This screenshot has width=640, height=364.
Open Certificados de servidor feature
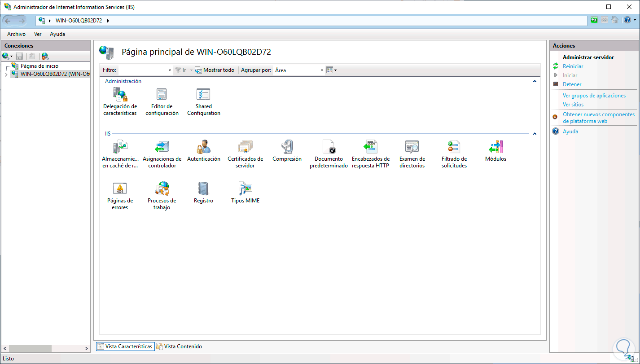(x=245, y=154)
